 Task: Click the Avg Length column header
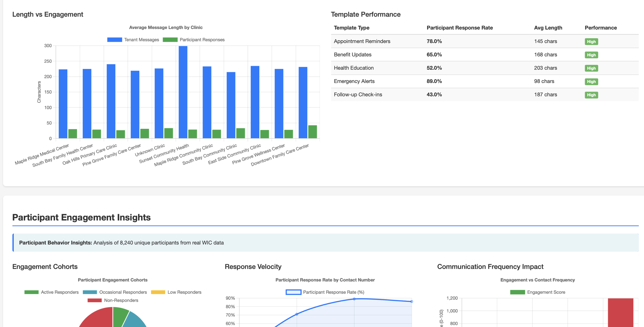point(548,28)
